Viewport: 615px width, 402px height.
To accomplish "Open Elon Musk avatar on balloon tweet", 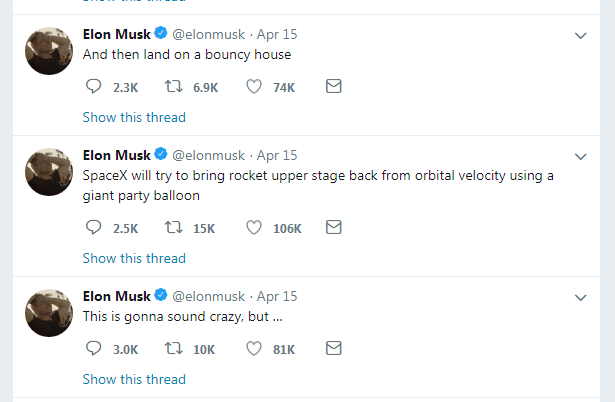I will 47,166.
